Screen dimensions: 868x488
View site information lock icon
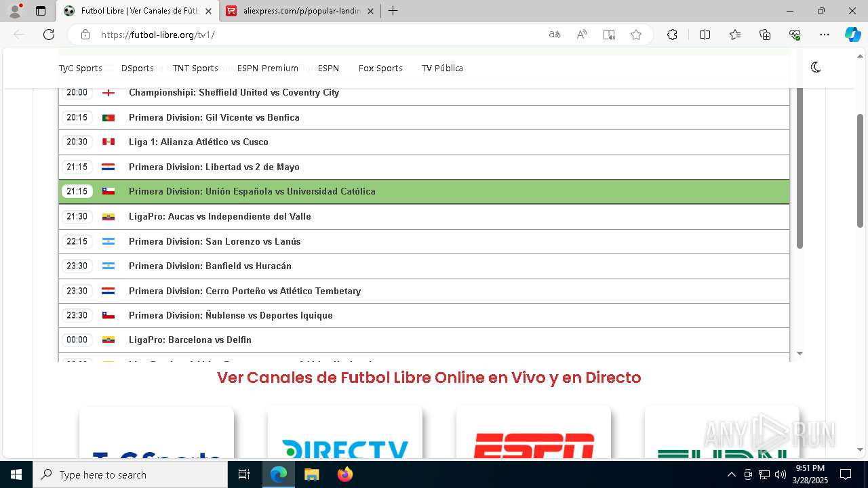coord(85,35)
